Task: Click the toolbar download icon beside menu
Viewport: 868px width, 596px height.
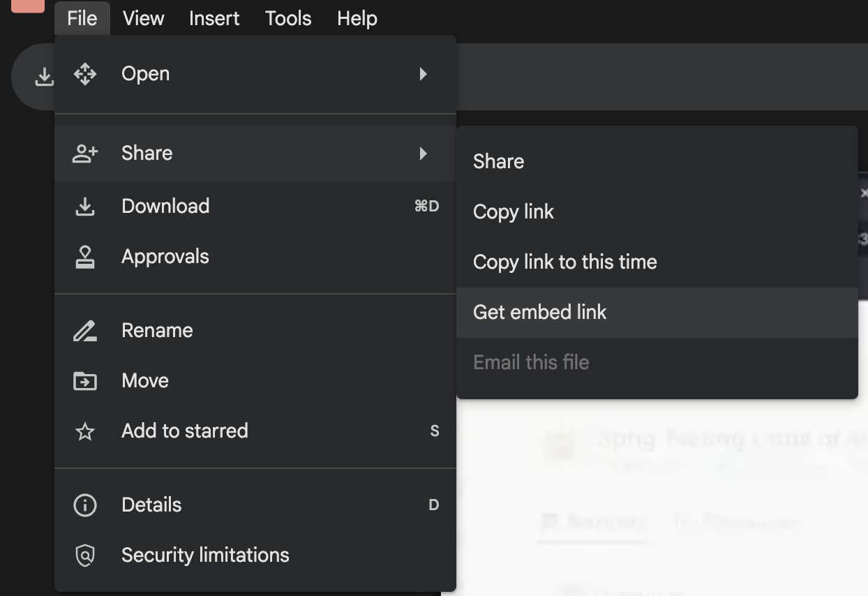Action: tap(44, 77)
